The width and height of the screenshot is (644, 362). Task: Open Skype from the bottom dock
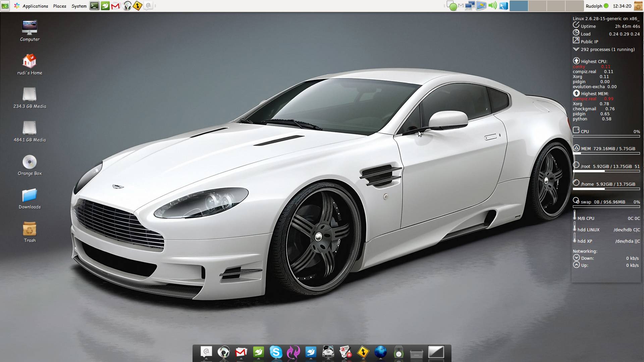tap(276, 352)
